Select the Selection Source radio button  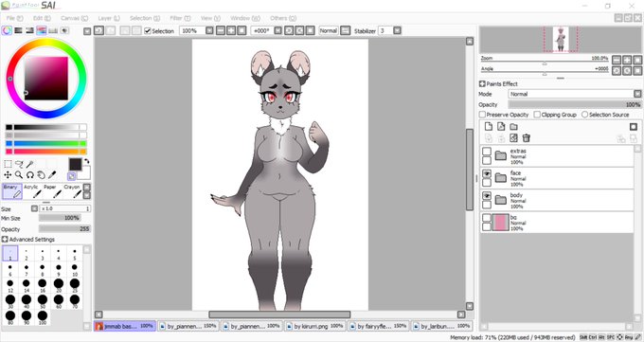[x=585, y=115]
